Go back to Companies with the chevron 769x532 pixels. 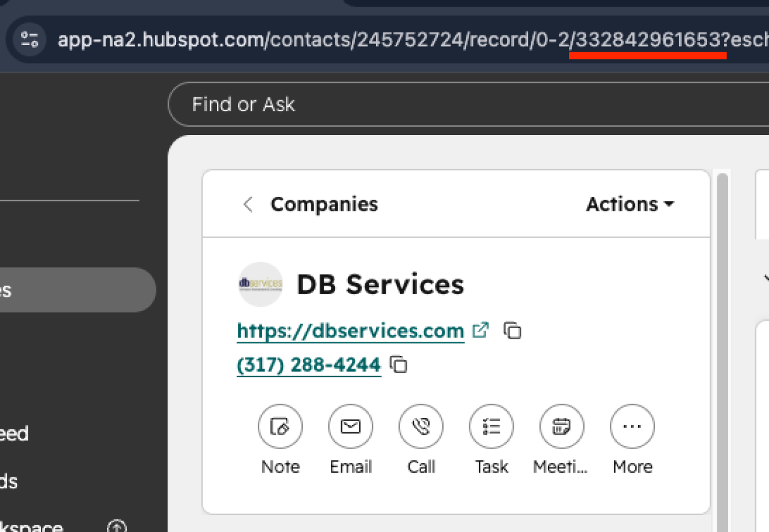(248, 204)
